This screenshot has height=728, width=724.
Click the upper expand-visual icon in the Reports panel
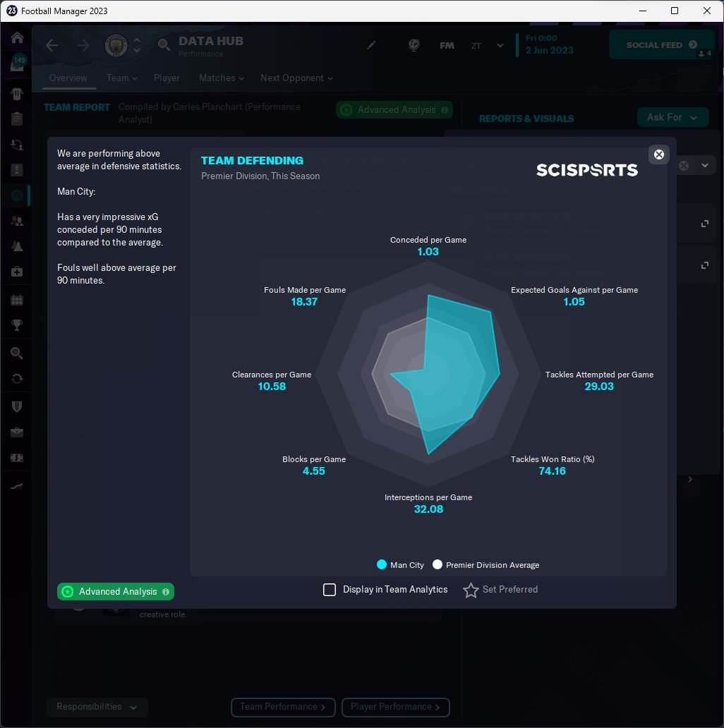[x=704, y=224]
